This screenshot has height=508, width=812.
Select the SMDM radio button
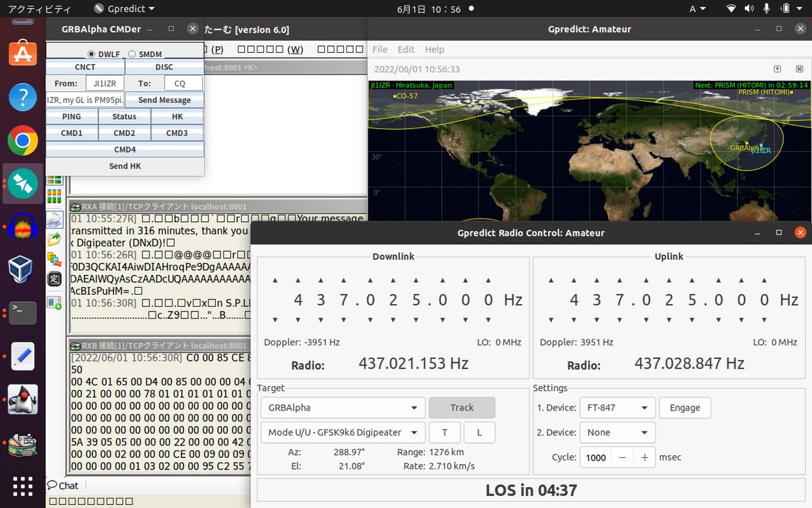(x=132, y=54)
